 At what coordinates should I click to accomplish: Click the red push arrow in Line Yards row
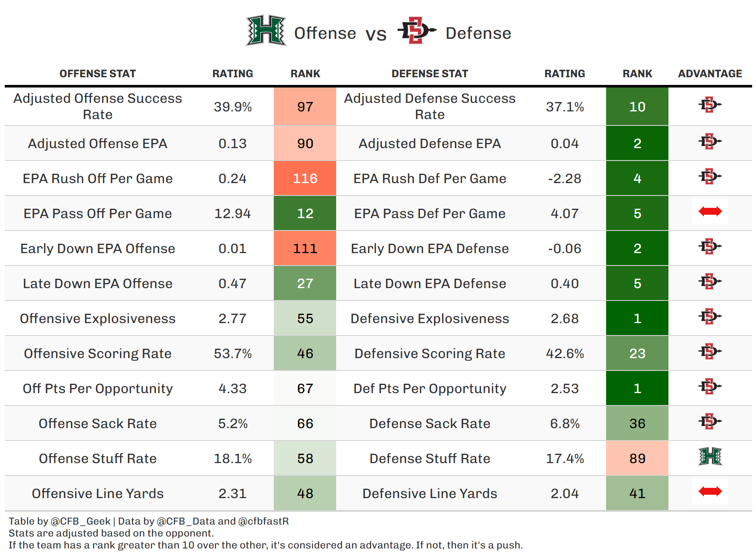click(710, 492)
